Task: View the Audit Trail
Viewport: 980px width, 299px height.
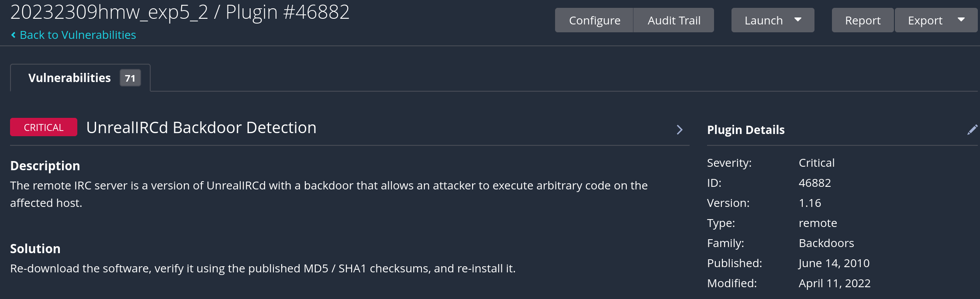Action: (674, 20)
